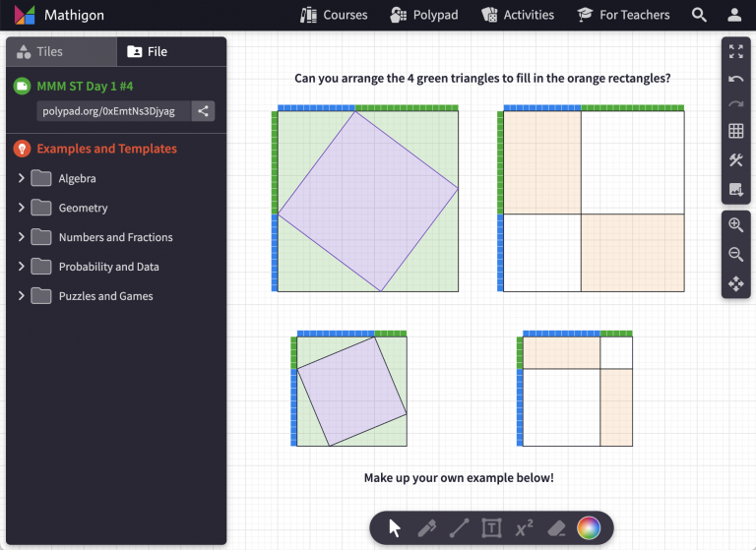Screen dimensions: 756x550
Task: Expand the Geometry folder chevron
Action: click(x=21, y=208)
